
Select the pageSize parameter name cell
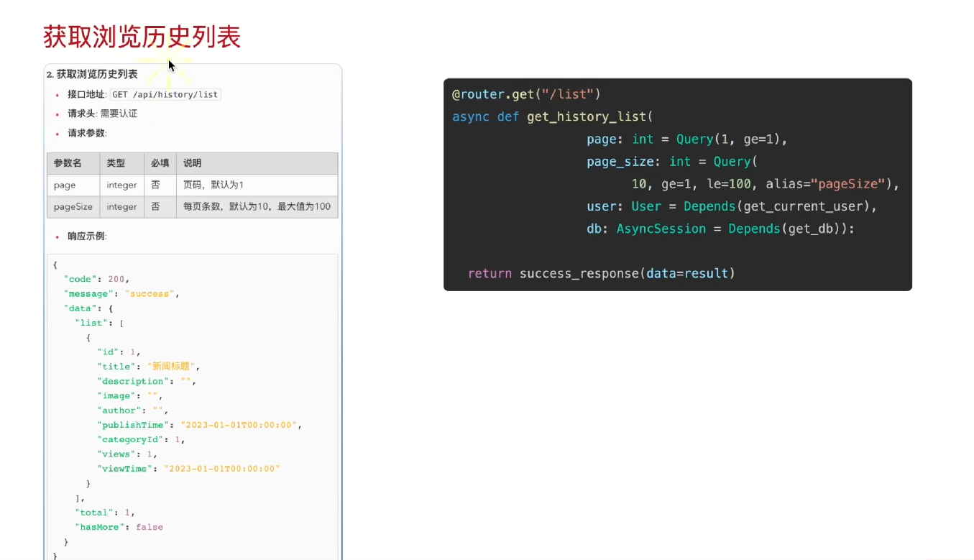pos(73,206)
